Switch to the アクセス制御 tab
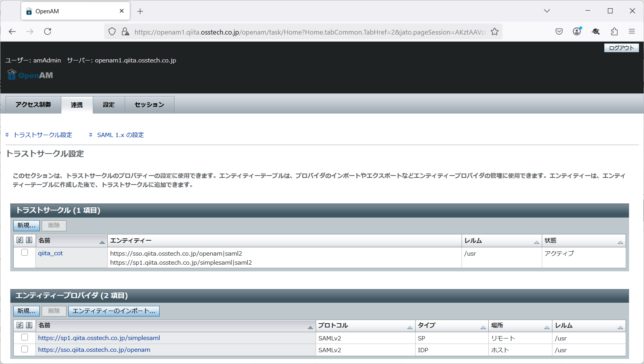The height and width of the screenshot is (364, 644). coord(33,104)
